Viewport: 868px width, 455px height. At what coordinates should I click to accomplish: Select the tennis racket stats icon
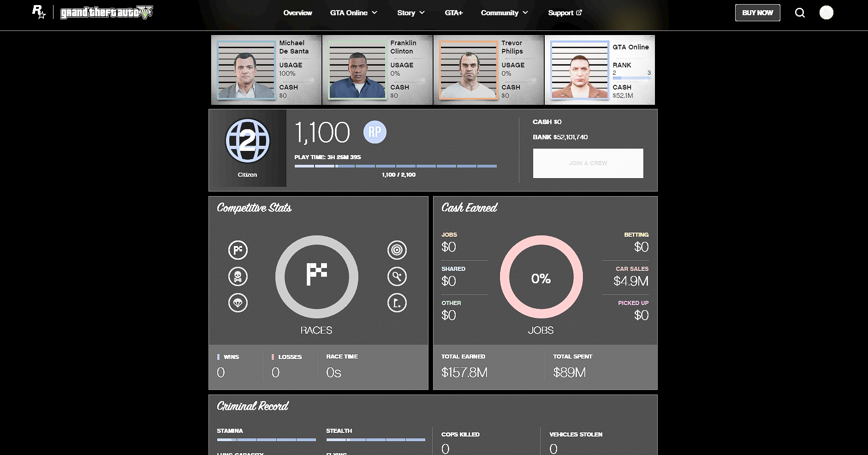click(397, 276)
